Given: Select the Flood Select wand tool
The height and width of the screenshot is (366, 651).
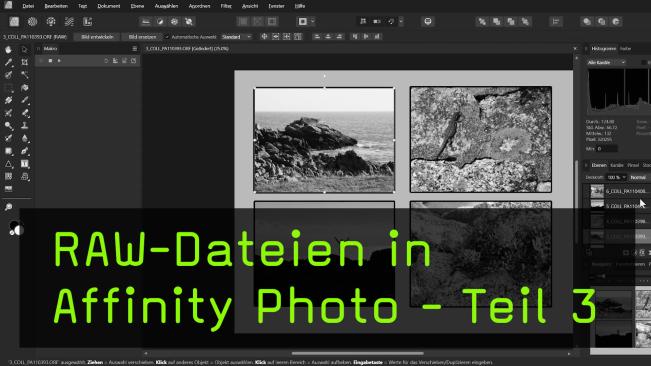Looking at the screenshot, I should pyautogui.click(x=24, y=75).
